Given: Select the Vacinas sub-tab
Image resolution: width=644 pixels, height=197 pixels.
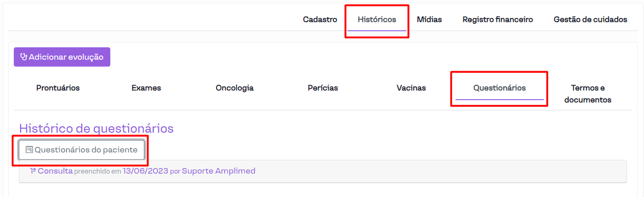Looking at the screenshot, I should tap(411, 88).
